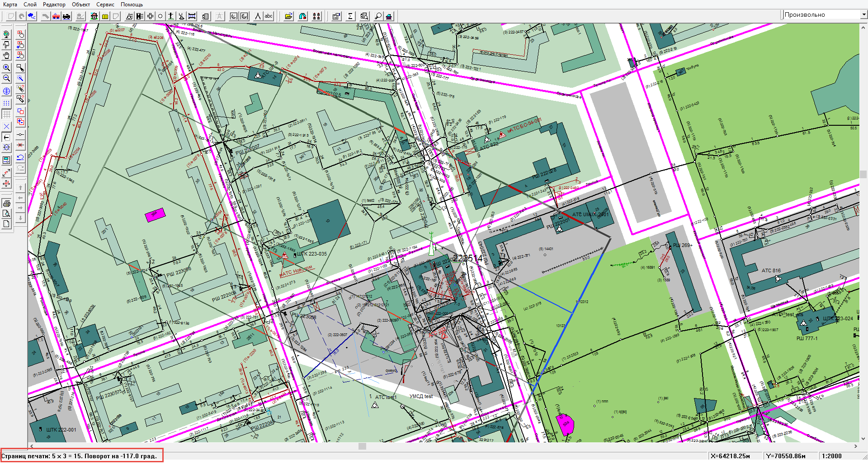This screenshot has width=868, height=465.
Task: Click the red four-way move icon
Action: (x=6, y=184)
